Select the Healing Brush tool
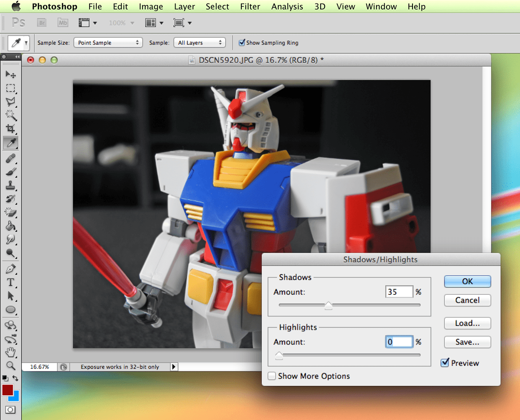520x420 pixels. pyautogui.click(x=10, y=158)
